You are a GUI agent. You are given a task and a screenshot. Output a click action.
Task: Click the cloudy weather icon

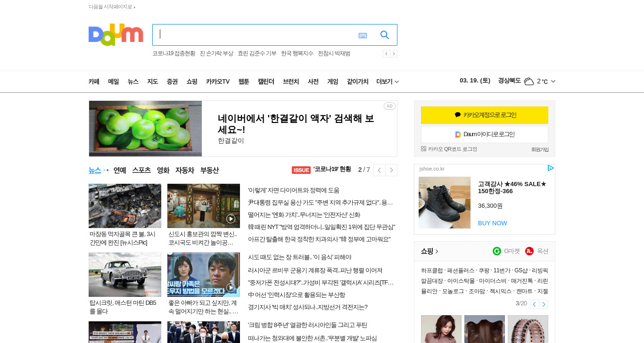(529, 82)
